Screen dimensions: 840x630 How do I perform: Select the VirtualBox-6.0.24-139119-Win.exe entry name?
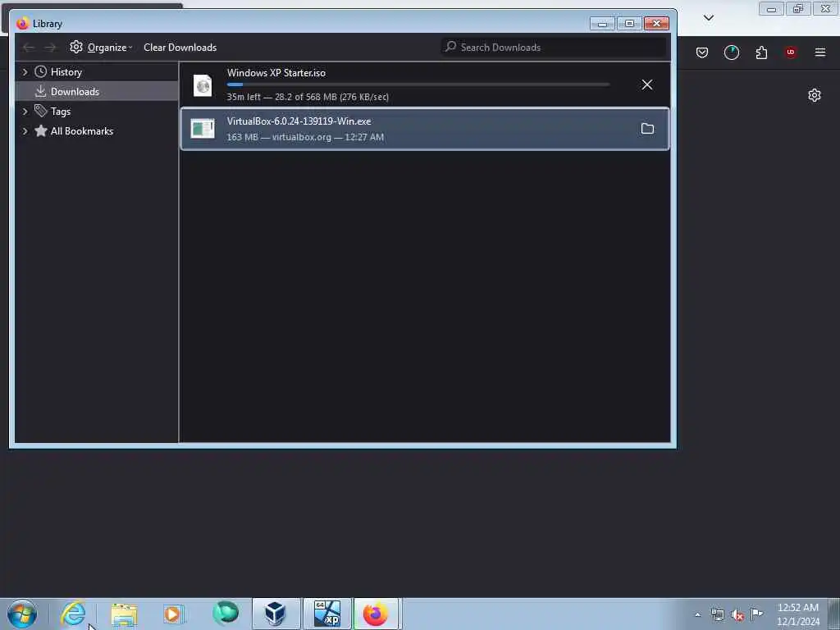(x=299, y=121)
